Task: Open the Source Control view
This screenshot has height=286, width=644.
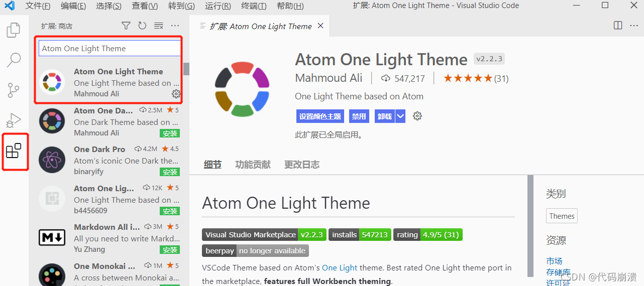Action: pyautogui.click(x=13, y=90)
